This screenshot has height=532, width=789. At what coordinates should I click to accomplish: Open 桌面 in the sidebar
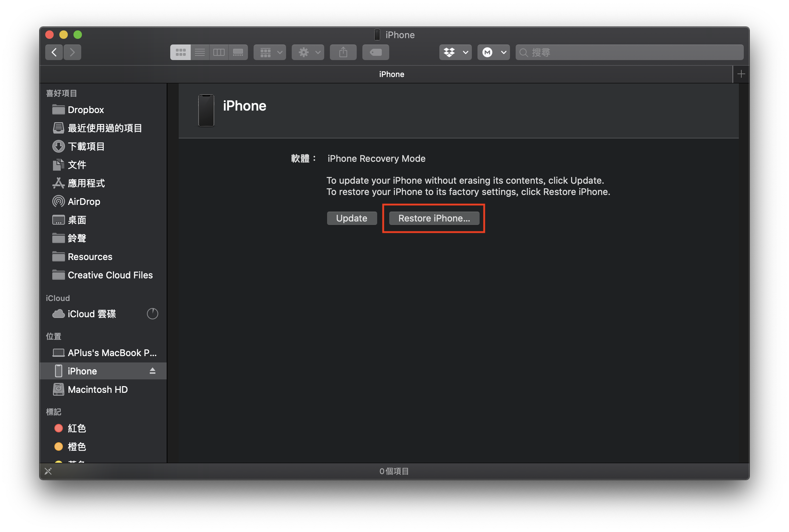coord(103,220)
